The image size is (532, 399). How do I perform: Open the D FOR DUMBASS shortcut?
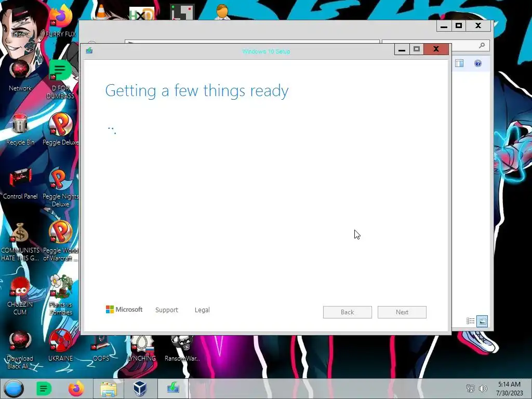click(60, 79)
